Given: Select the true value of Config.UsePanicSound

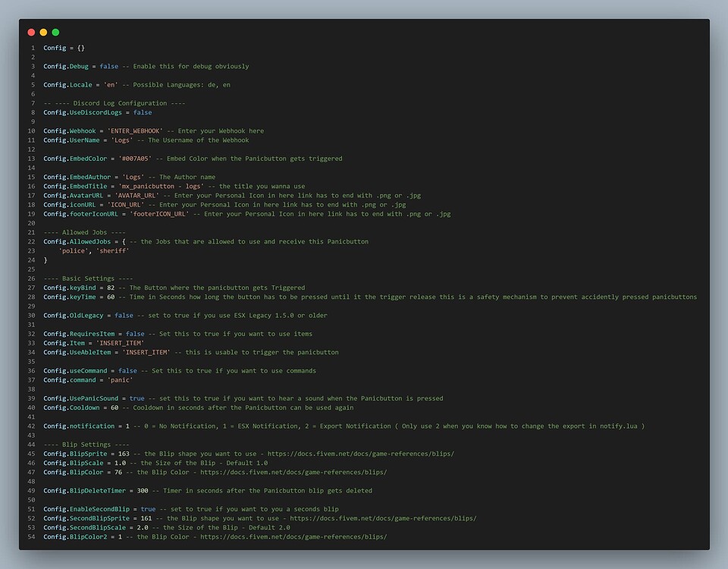Looking at the screenshot, I should [x=139, y=398].
